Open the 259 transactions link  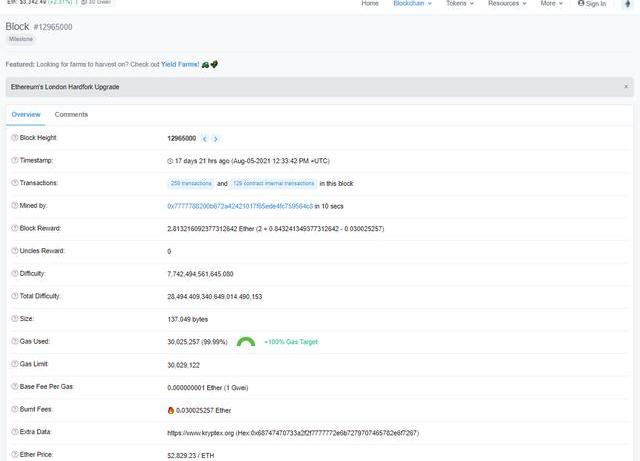coord(189,183)
